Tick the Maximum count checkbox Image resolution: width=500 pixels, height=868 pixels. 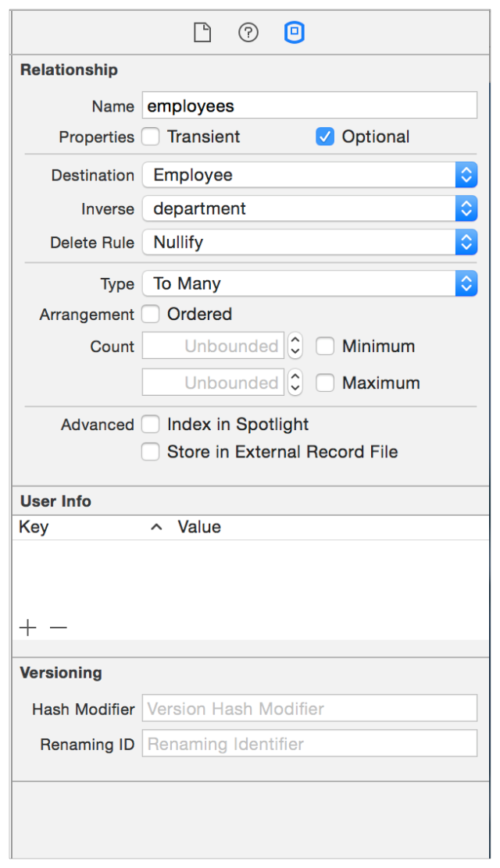coord(325,383)
